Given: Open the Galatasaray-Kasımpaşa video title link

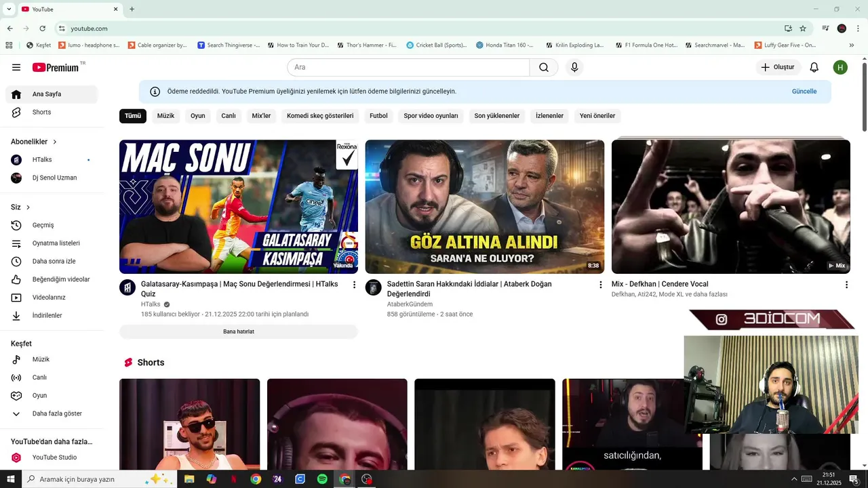Looking at the screenshot, I should (239, 289).
